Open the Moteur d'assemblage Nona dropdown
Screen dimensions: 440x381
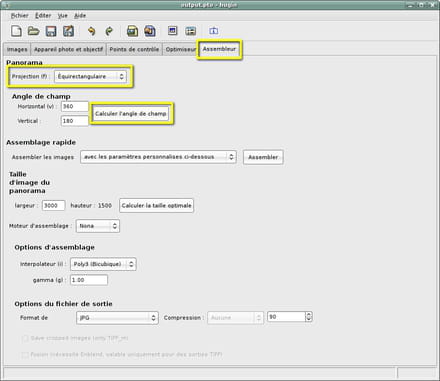point(98,226)
